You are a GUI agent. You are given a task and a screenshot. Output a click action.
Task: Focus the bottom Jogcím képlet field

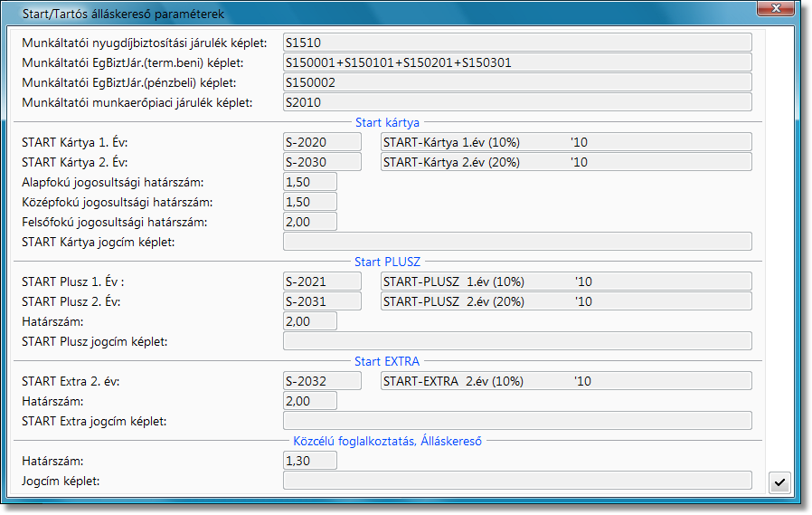[516, 481]
